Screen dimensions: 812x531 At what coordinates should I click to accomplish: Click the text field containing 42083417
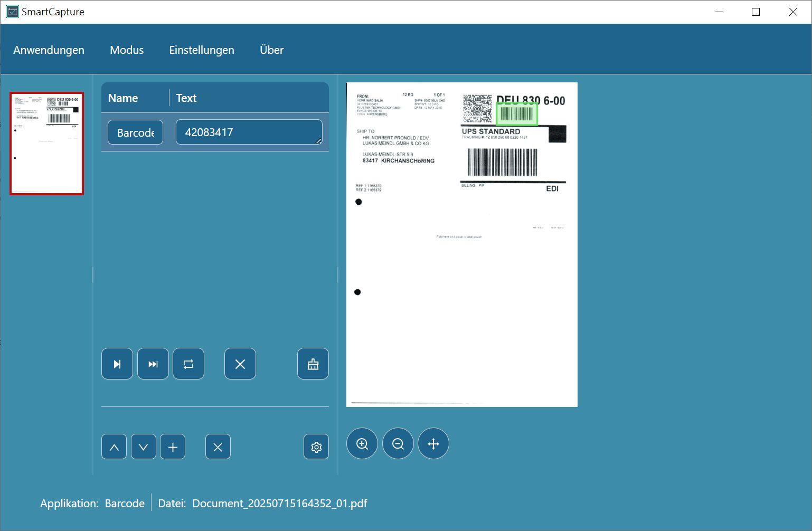click(x=249, y=132)
